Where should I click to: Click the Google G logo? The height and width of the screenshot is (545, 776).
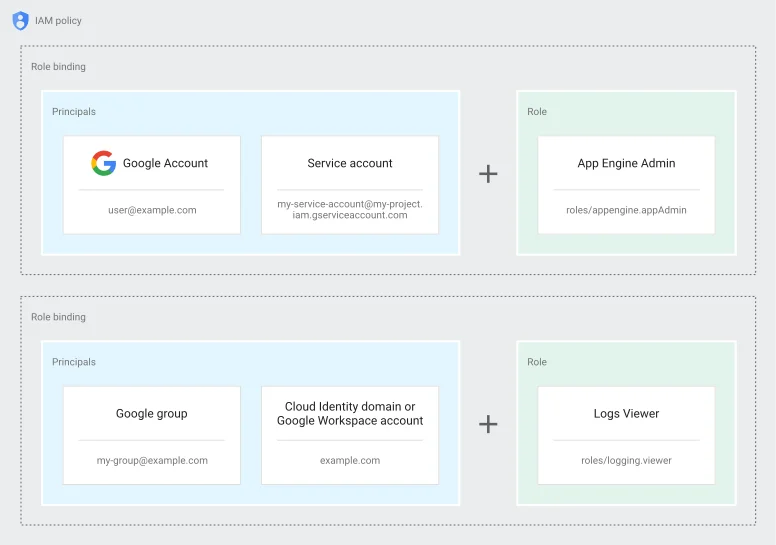[x=103, y=163]
